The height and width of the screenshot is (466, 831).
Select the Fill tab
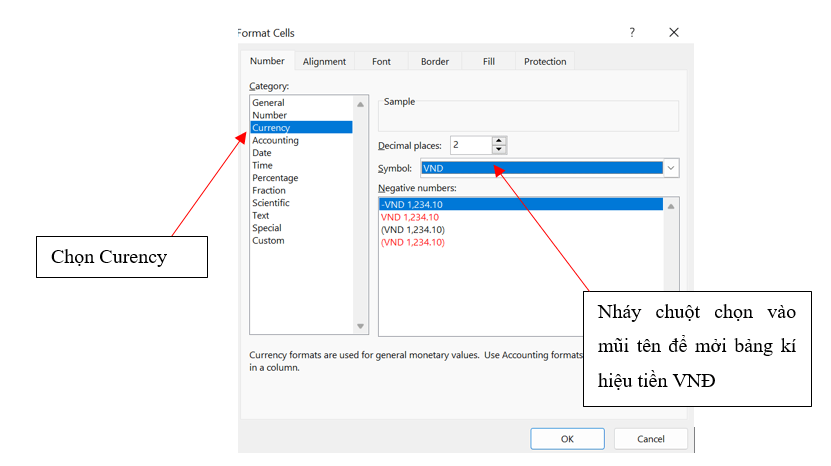click(x=489, y=62)
